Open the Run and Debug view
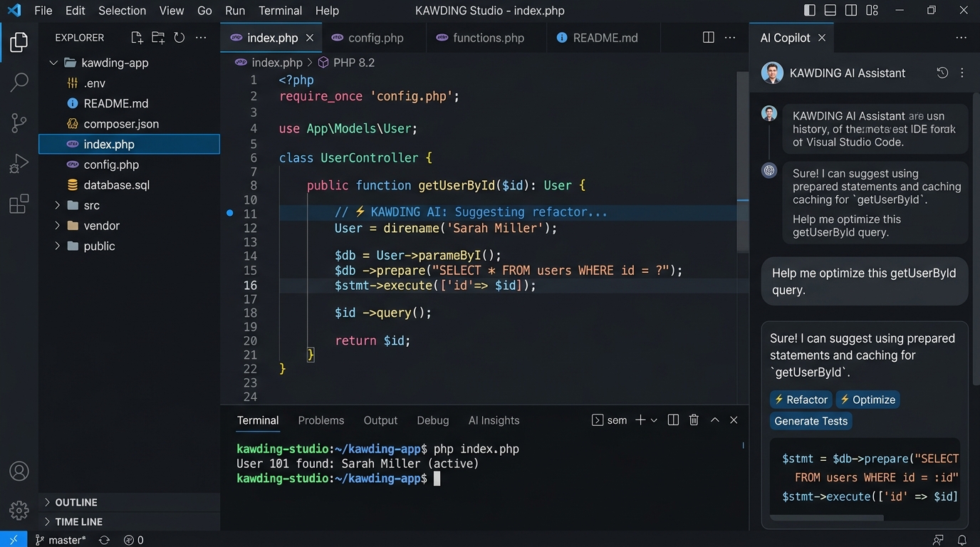 [19, 164]
